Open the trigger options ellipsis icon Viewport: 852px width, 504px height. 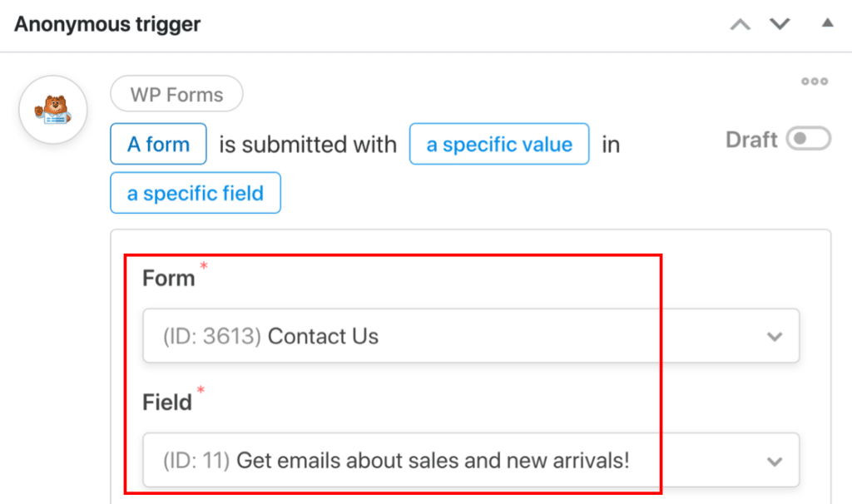tap(814, 81)
